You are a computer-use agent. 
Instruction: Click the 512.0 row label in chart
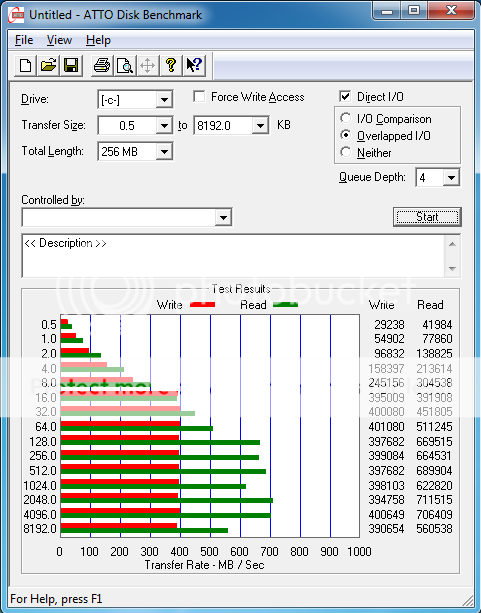click(43, 471)
